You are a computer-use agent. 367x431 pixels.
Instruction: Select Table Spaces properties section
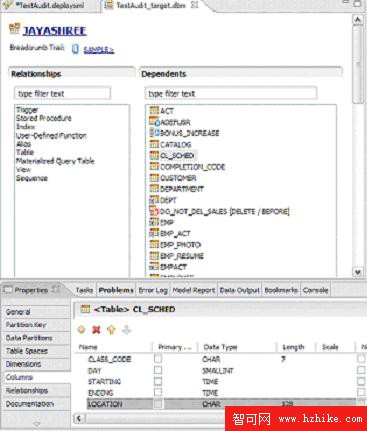tap(36, 351)
